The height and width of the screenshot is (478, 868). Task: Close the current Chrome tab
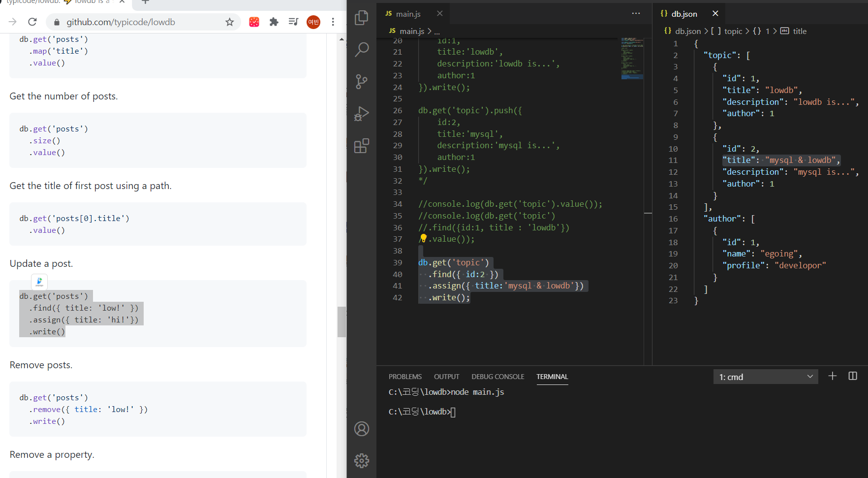click(x=122, y=2)
